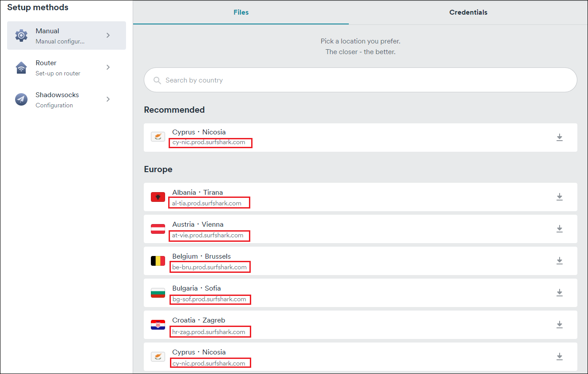The height and width of the screenshot is (374, 588).
Task: Download the Bulgaria Sofia config file
Action: coord(559,293)
